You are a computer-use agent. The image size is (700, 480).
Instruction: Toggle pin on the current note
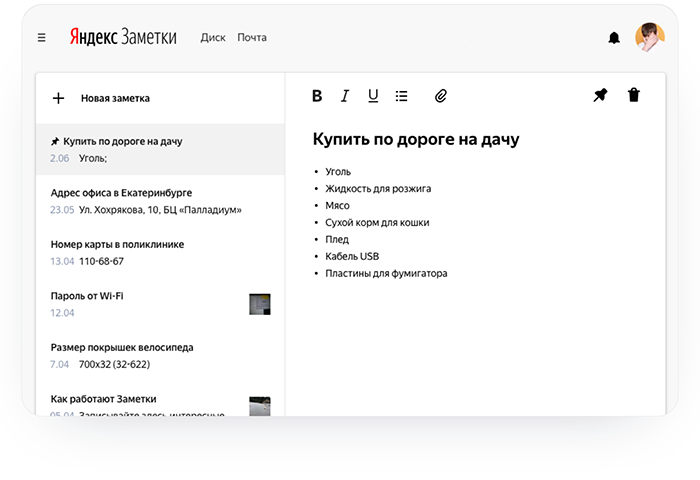pos(600,95)
